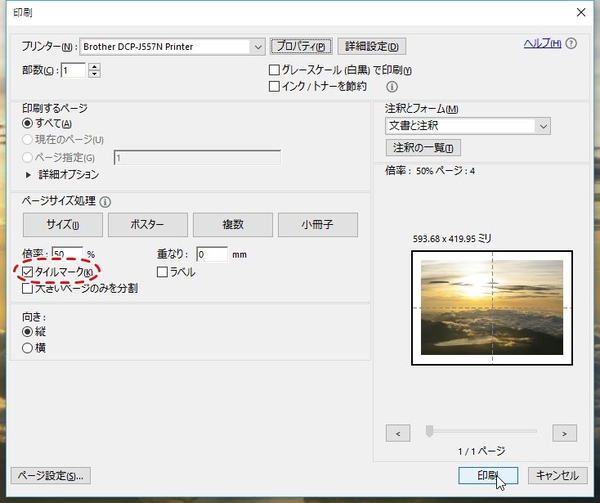
Task: Increase the copies count with up arrow
Action: pyautogui.click(x=94, y=67)
